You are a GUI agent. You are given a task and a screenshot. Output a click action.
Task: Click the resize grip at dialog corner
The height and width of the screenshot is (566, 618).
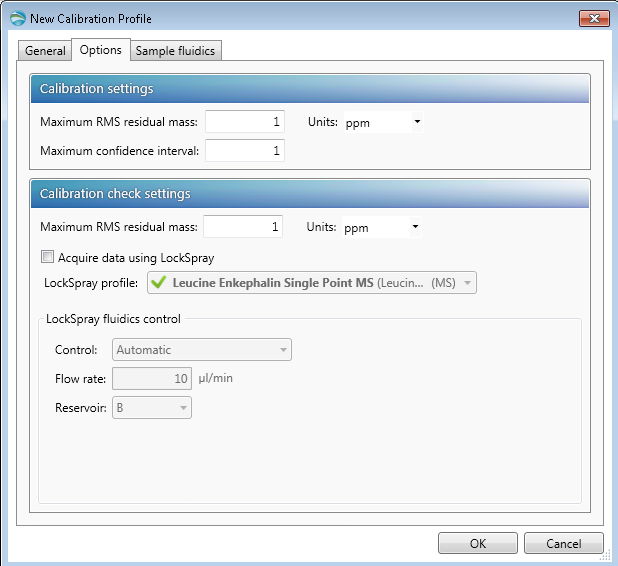605,556
